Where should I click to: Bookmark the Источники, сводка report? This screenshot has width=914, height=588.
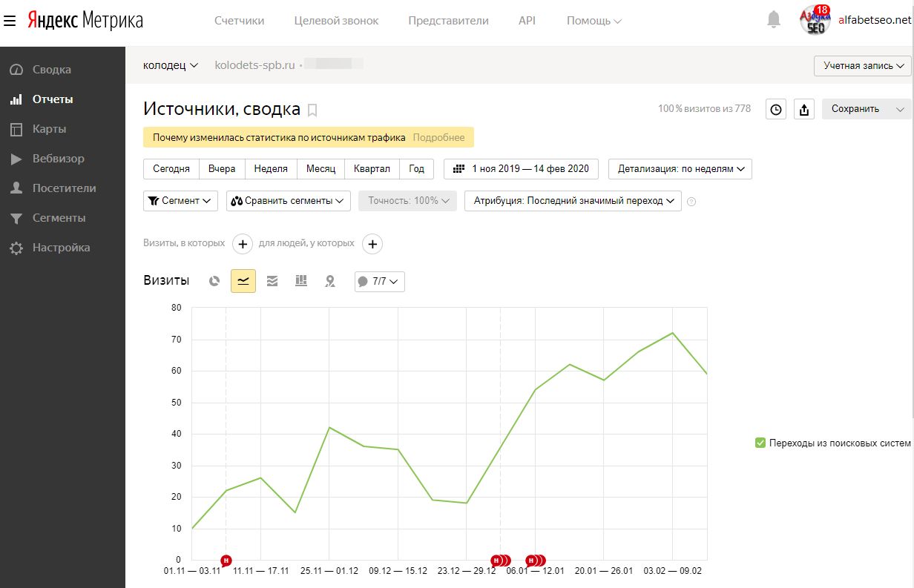(312, 110)
